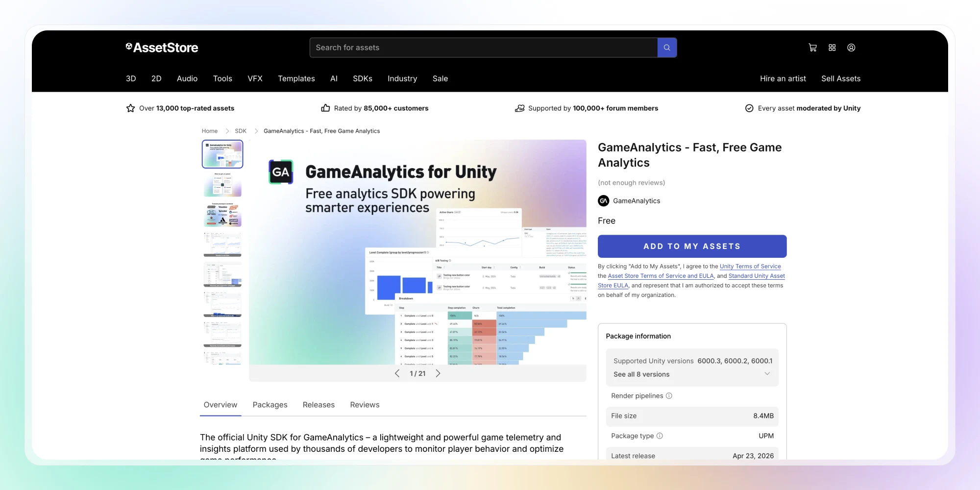Open the Tools category menu
The width and height of the screenshot is (980, 490).
pyautogui.click(x=222, y=78)
